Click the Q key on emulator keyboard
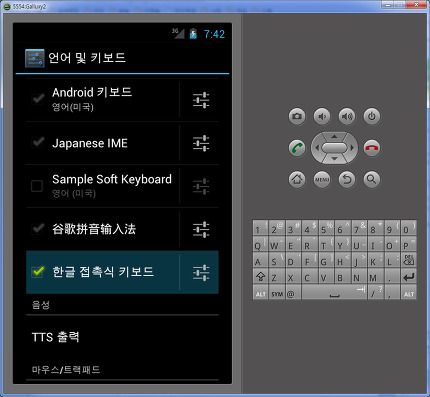The width and height of the screenshot is (430, 397). click(260, 245)
